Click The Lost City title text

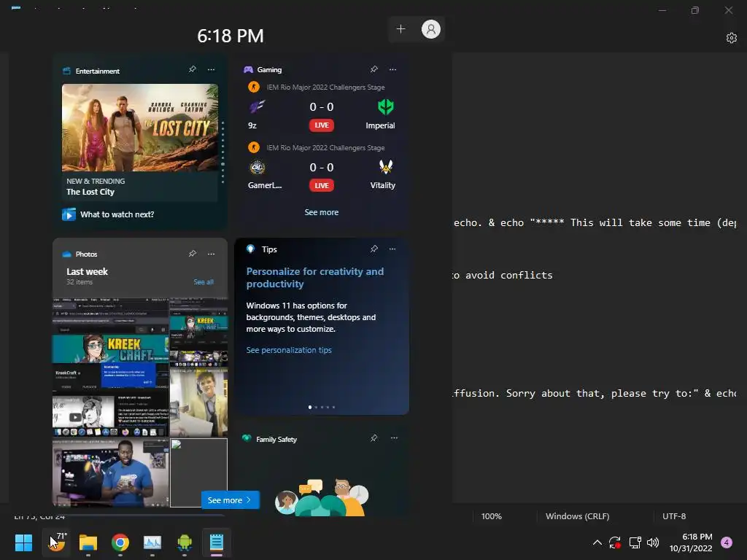90,192
